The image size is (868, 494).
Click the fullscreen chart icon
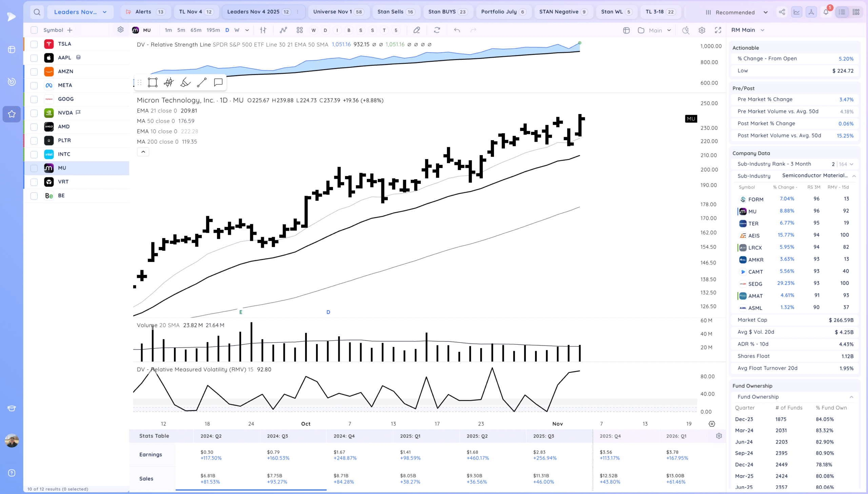click(x=718, y=30)
